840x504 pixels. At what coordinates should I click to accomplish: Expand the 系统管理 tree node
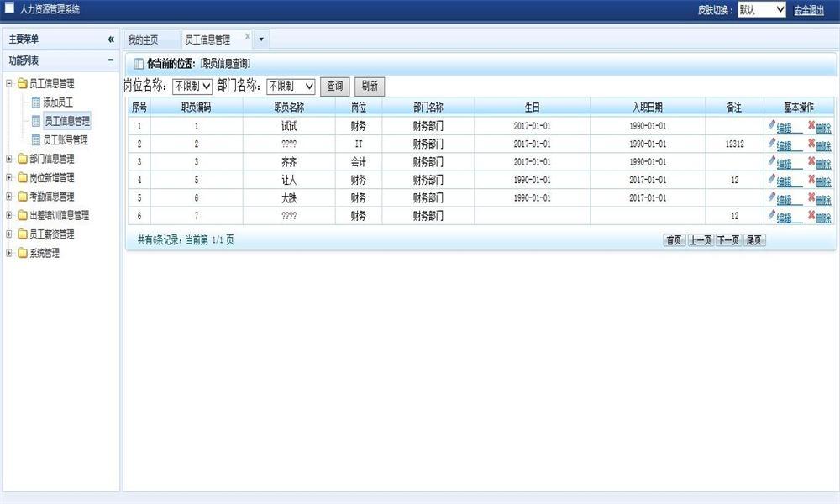click(x=8, y=253)
